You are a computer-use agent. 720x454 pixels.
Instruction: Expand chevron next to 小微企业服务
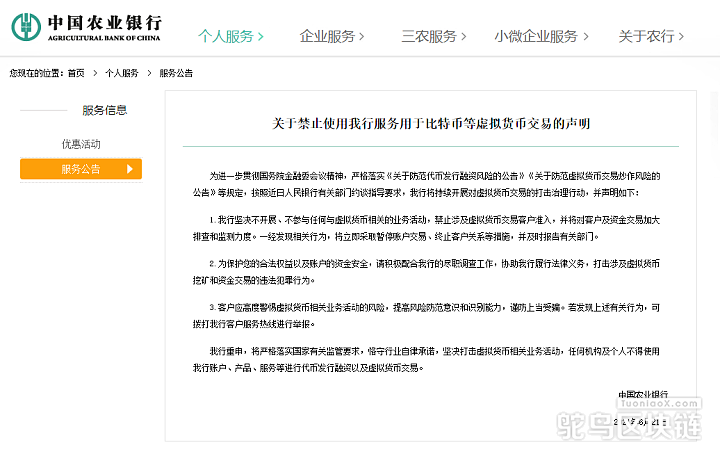(x=585, y=37)
